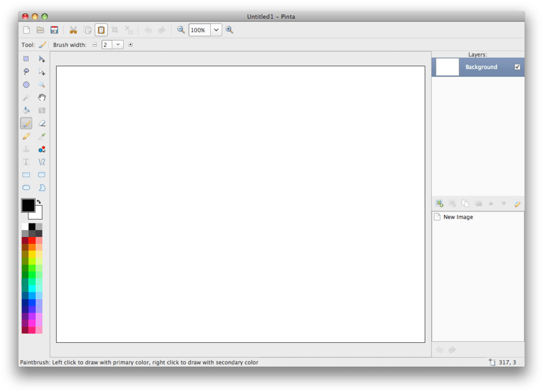Click the 100% zoom text field
This screenshot has height=392, width=543.
pyautogui.click(x=200, y=30)
